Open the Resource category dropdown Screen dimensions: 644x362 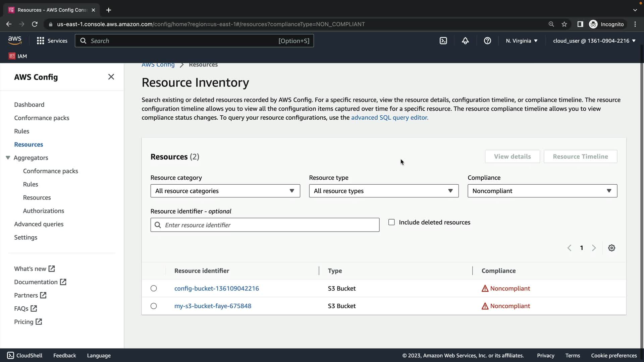tap(225, 191)
